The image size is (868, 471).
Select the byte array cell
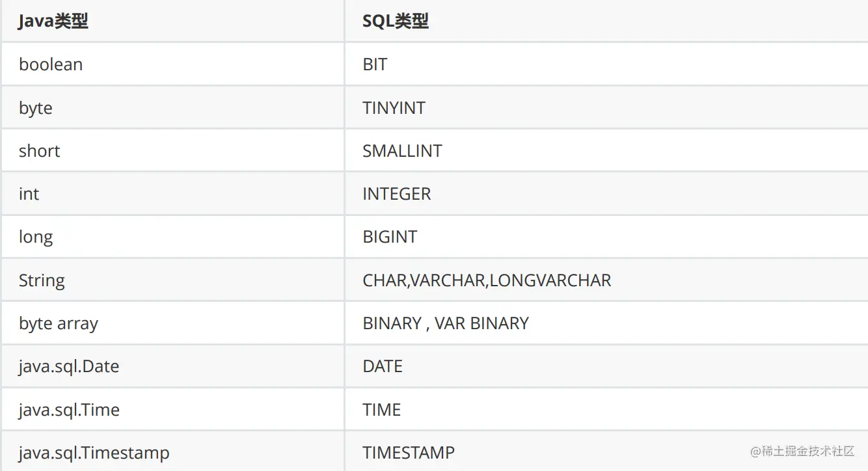point(59,323)
